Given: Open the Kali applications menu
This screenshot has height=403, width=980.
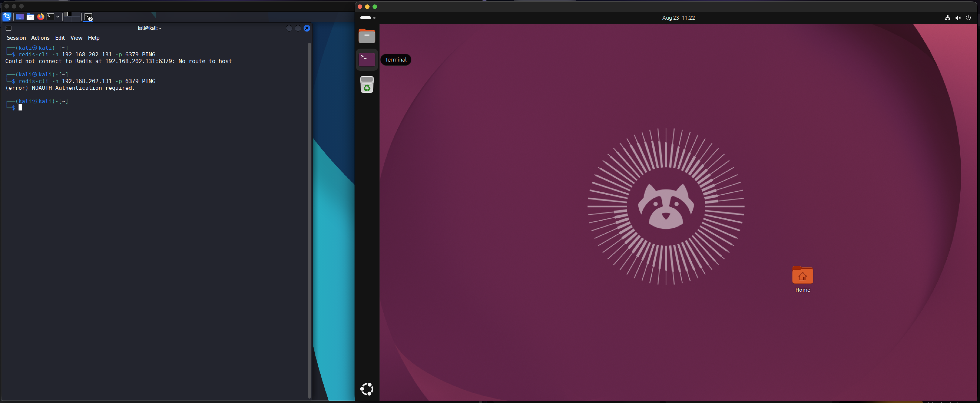Looking at the screenshot, I should pyautogui.click(x=6, y=17).
